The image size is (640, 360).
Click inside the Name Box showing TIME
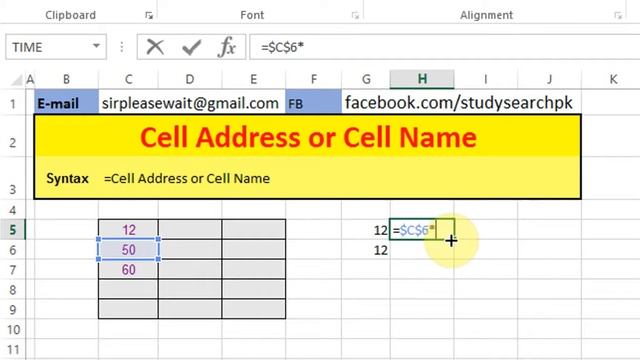coord(49,47)
